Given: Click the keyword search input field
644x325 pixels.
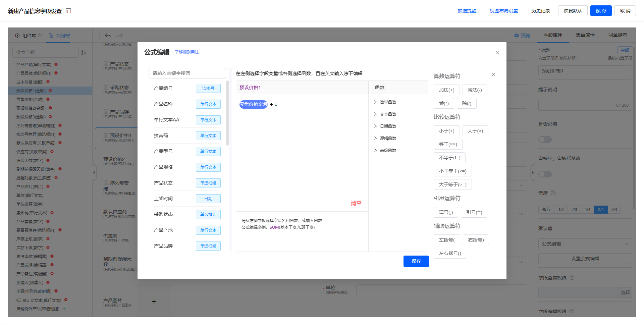Looking at the screenshot, I should pyautogui.click(x=187, y=73).
